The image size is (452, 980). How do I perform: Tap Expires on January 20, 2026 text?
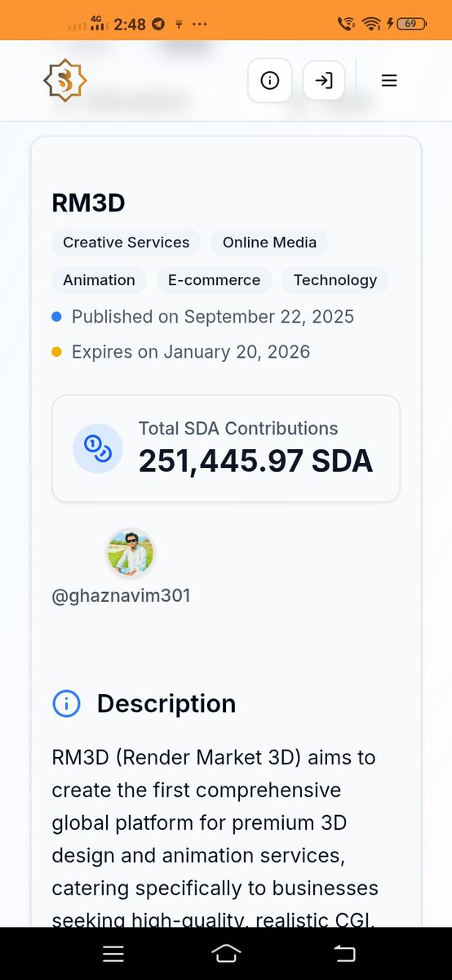pos(191,353)
